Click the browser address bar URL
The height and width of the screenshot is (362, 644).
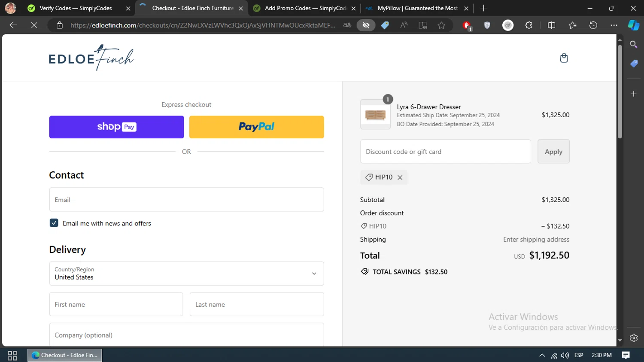pos(203,25)
